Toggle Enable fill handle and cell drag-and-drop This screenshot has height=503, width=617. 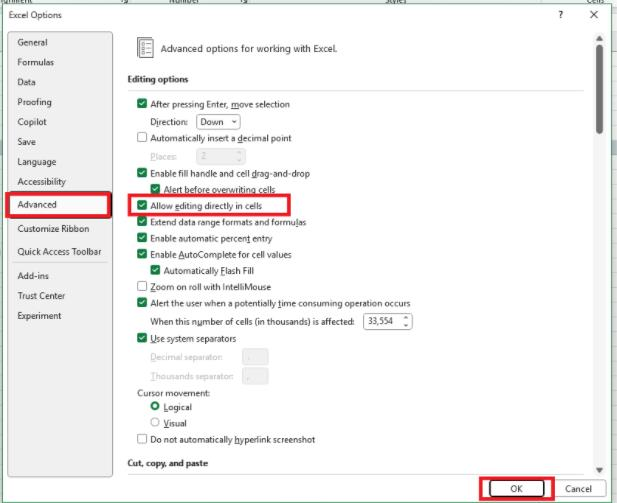142,173
